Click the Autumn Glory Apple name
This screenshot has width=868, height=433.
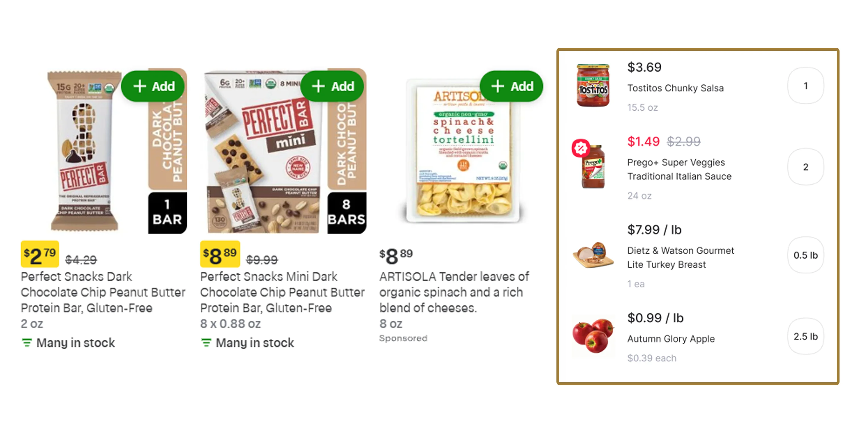[x=671, y=339]
